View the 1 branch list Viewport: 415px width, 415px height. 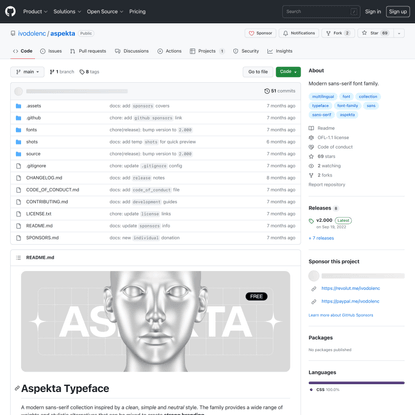(62, 72)
